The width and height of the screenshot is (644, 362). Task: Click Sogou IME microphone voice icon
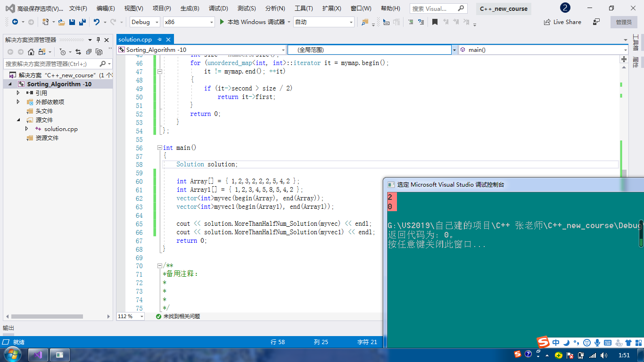597,343
